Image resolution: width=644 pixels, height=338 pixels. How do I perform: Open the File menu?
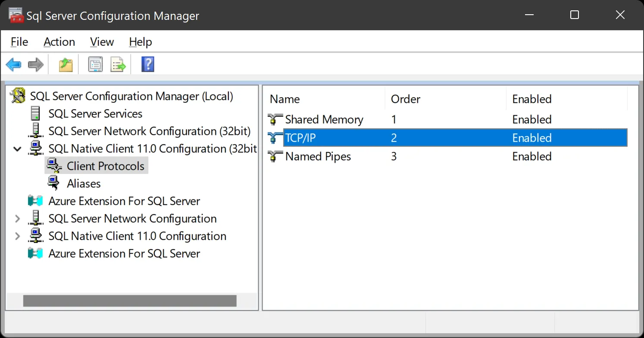pyautogui.click(x=19, y=42)
